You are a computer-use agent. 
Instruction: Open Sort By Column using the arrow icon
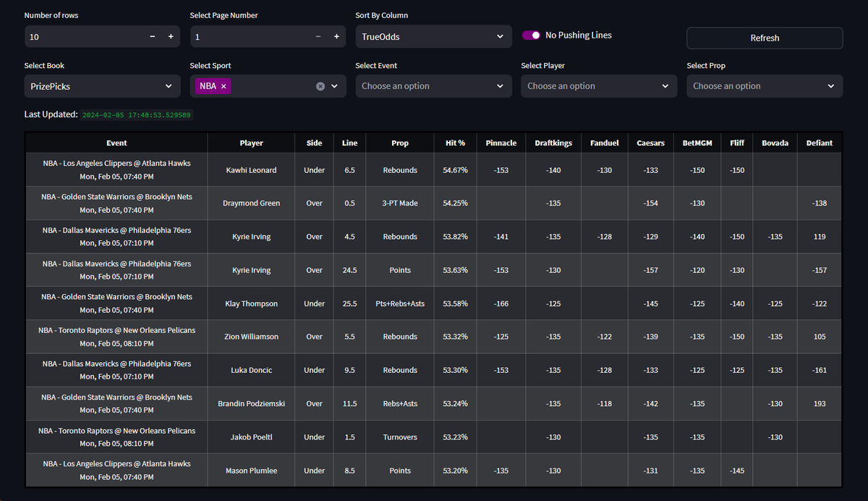pyautogui.click(x=499, y=35)
